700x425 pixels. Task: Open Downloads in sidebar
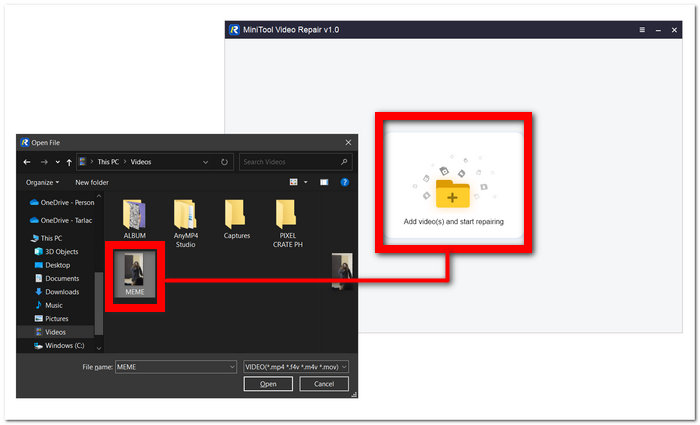point(57,292)
